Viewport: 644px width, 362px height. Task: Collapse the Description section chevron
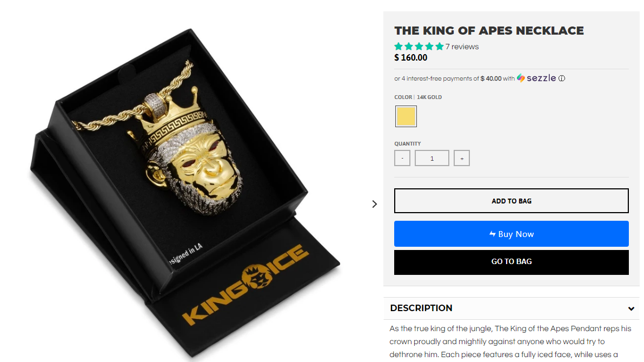(x=631, y=308)
